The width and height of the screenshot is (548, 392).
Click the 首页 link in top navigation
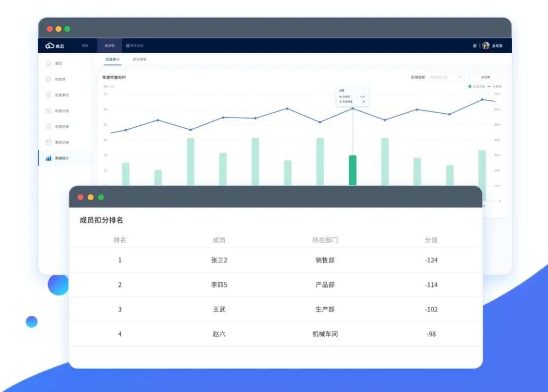85,46
